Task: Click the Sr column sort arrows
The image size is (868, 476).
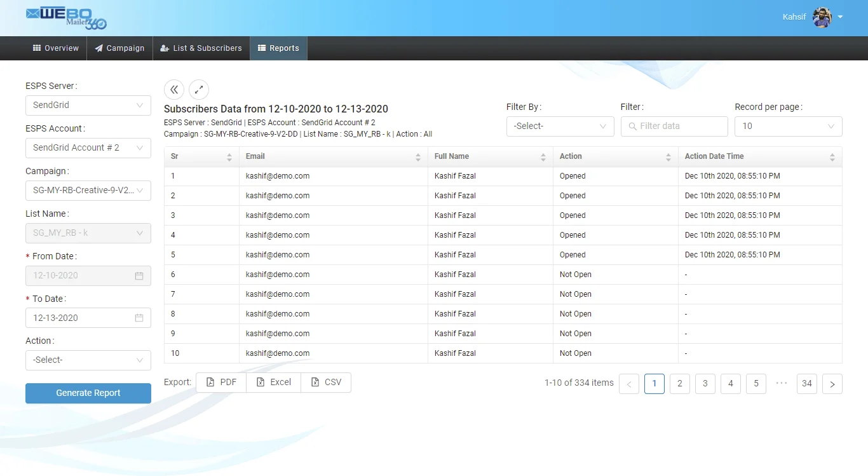Action: tap(229, 157)
